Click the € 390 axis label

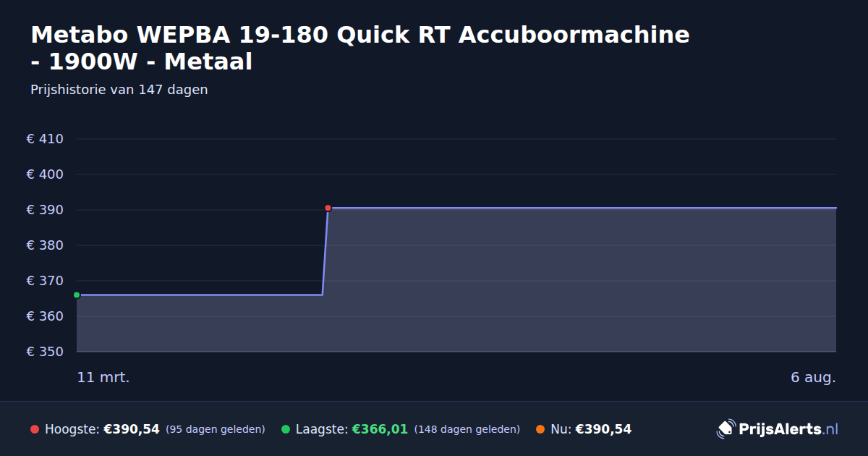coord(45,210)
